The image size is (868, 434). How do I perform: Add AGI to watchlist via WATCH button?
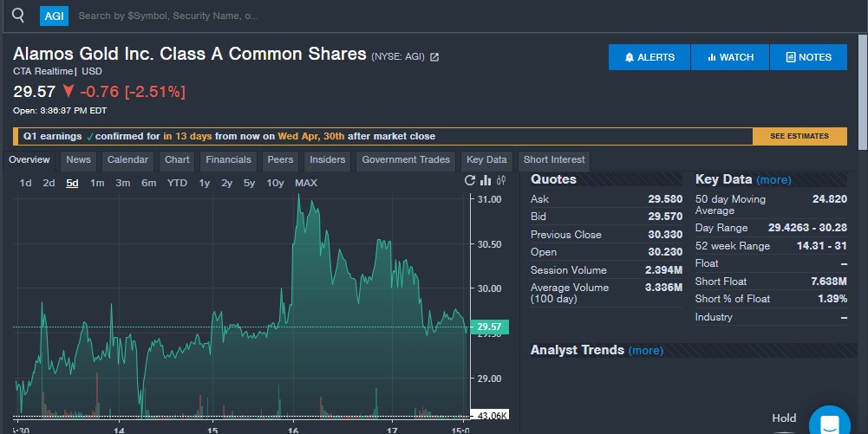click(730, 57)
